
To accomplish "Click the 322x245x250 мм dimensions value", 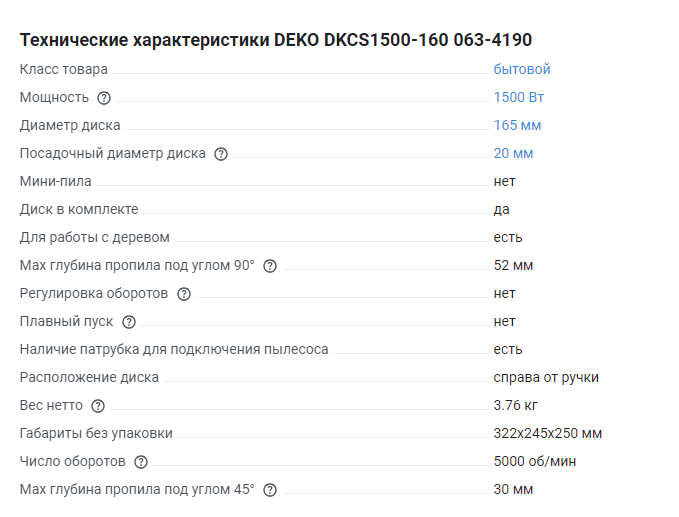I will tap(547, 433).
